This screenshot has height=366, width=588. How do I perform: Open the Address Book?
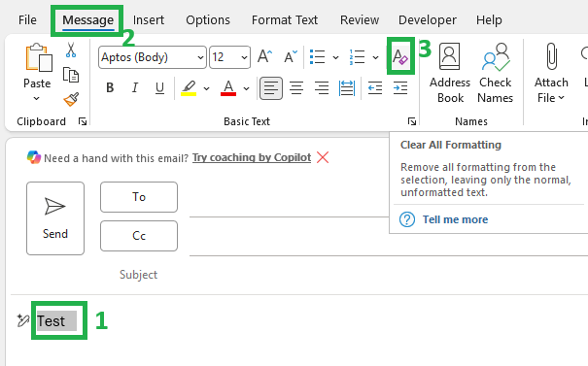pyautogui.click(x=450, y=73)
